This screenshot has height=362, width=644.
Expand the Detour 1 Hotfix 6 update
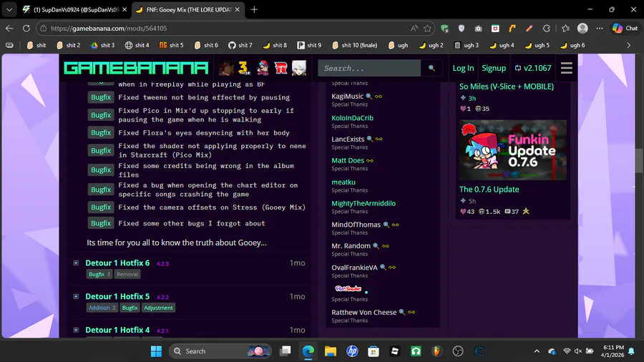point(76,263)
